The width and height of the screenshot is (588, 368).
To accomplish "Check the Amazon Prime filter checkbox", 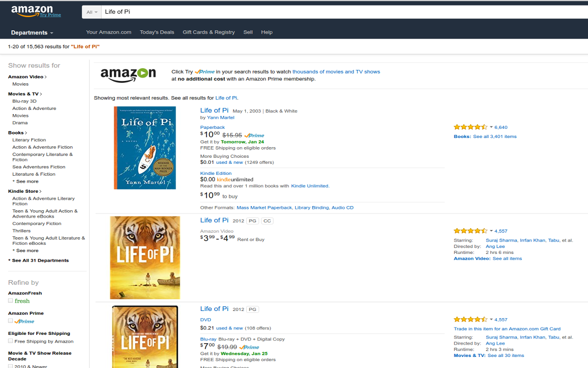I will pyautogui.click(x=11, y=321).
